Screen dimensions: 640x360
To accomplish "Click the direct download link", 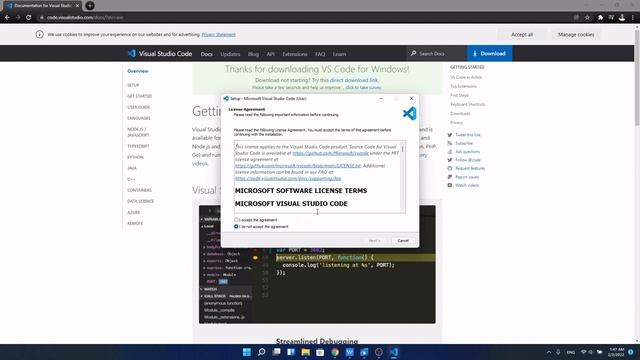I will [x=354, y=80].
